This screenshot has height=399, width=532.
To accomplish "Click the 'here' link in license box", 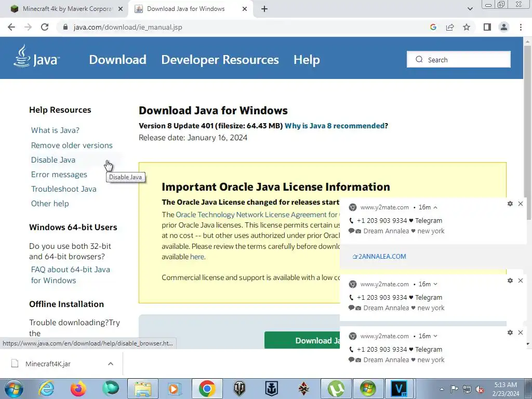I will click(x=197, y=257).
